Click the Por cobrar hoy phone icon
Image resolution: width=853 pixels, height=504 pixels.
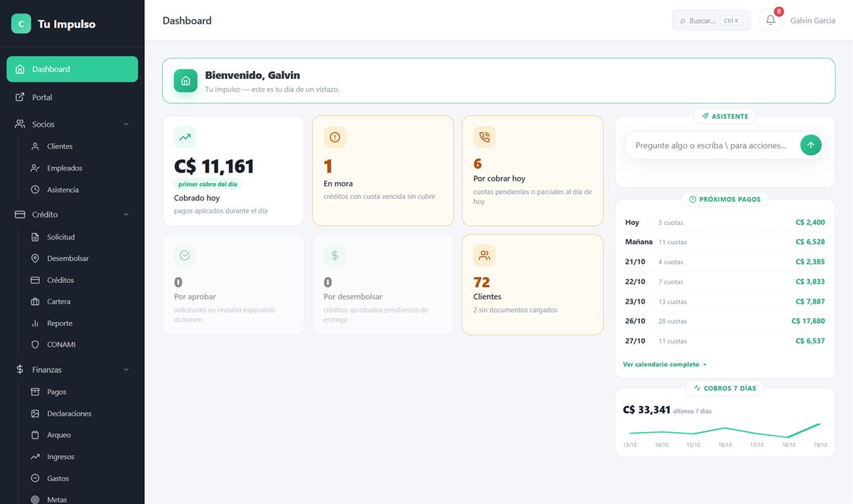485,137
